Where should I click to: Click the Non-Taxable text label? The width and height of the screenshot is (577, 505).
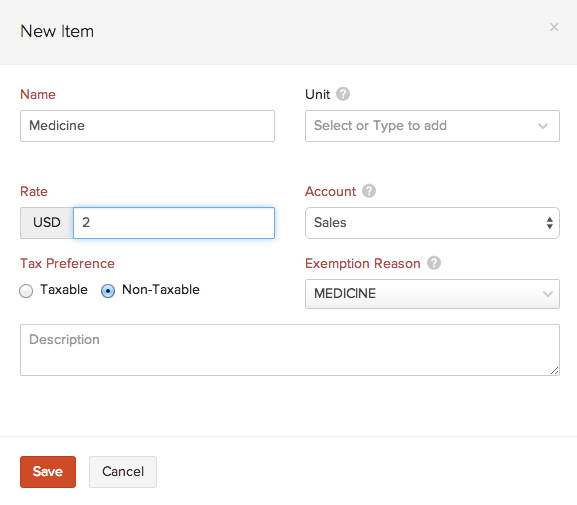161,290
